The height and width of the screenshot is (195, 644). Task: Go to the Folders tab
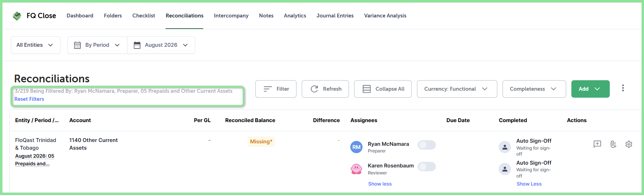[113, 16]
